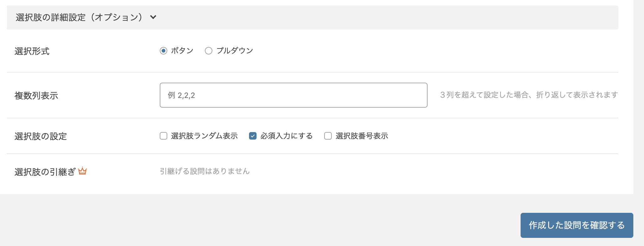The width and height of the screenshot is (644, 246).
Task: Click the crown premium icon beside 選択肢の引継ぎ
Action: [x=82, y=171]
